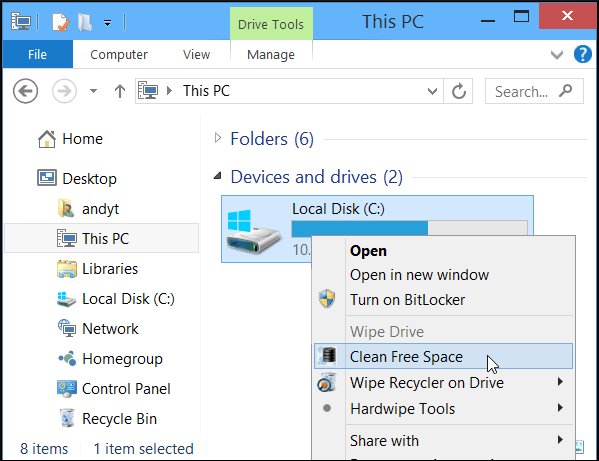Switch to the View ribbon tab
The height and width of the screenshot is (461, 599).
196,54
